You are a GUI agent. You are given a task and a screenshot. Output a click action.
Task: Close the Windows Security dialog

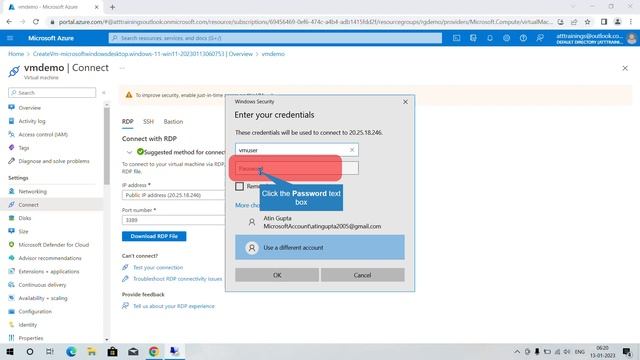tap(405, 102)
